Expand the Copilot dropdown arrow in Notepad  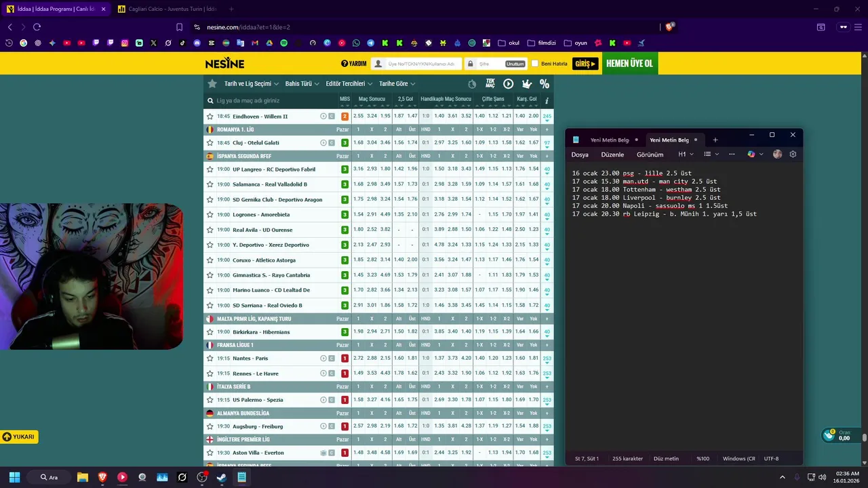click(x=761, y=155)
